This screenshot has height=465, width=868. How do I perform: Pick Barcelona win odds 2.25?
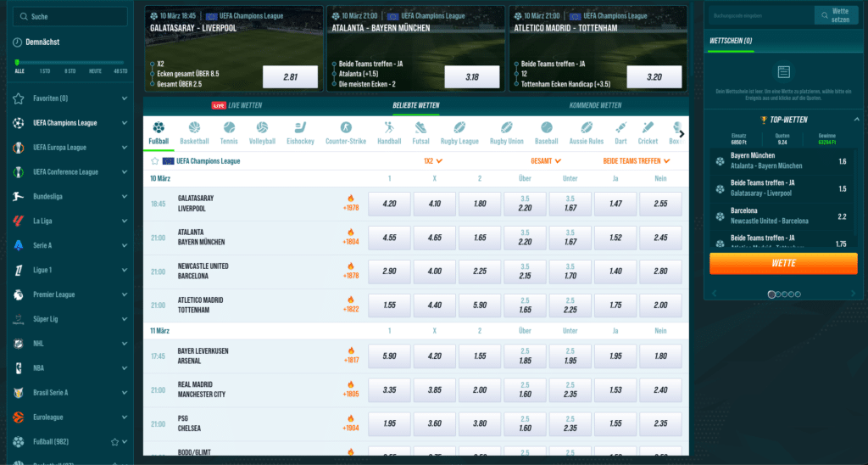(x=480, y=272)
